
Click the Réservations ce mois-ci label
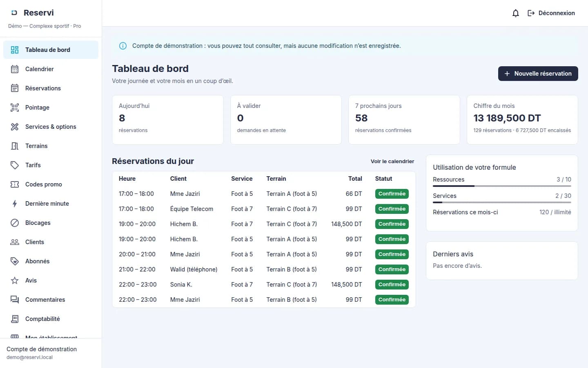465,212
